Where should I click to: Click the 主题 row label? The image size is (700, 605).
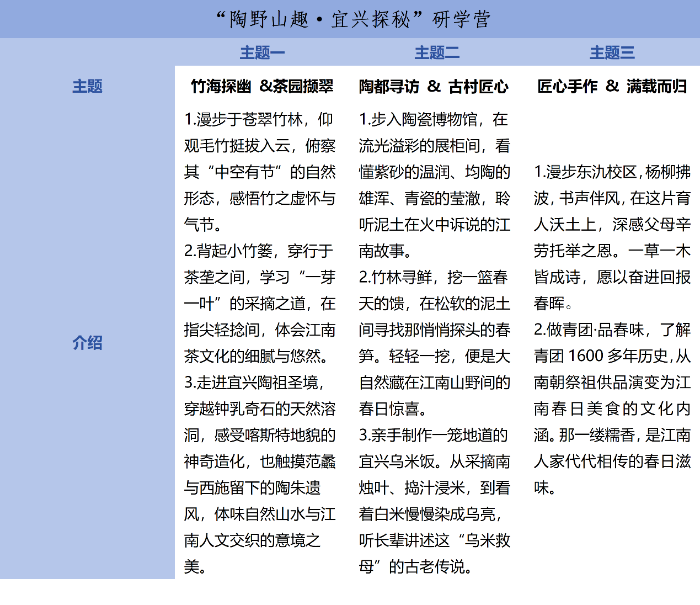click(x=87, y=86)
